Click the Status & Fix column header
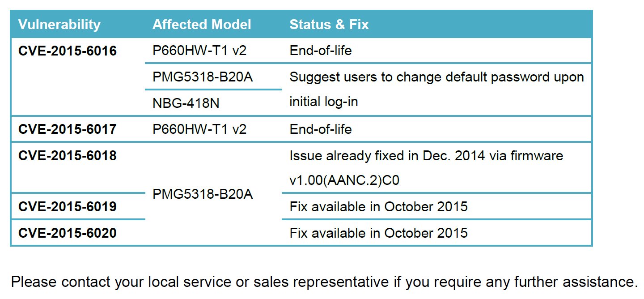The width and height of the screenshot is (644, 299). (x=329, y=25)
